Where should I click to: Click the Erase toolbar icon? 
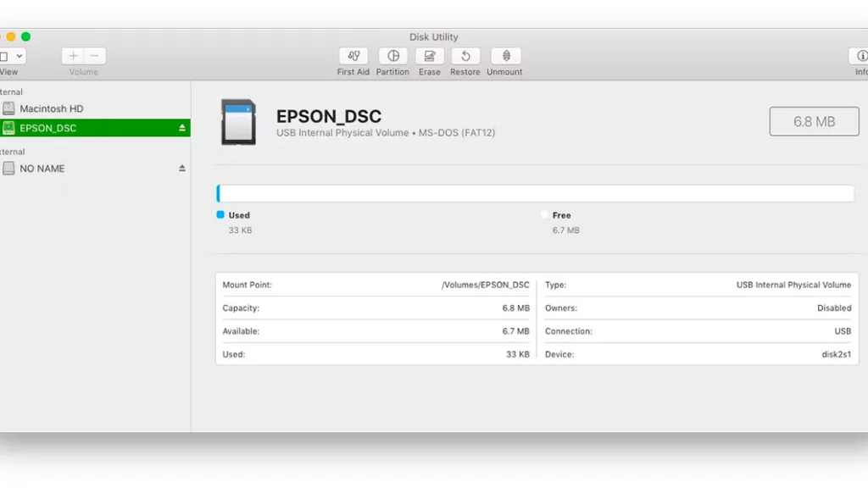tap(430, 56)
